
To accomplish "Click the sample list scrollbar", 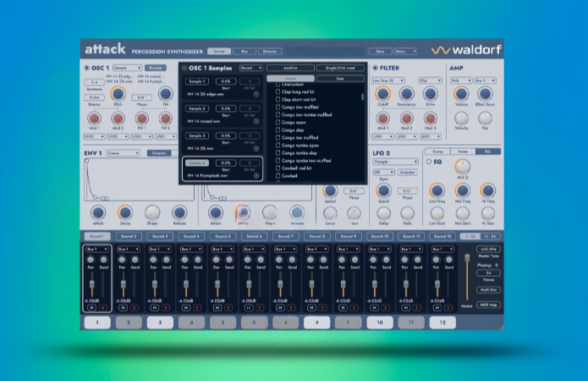I will [362, 97].
